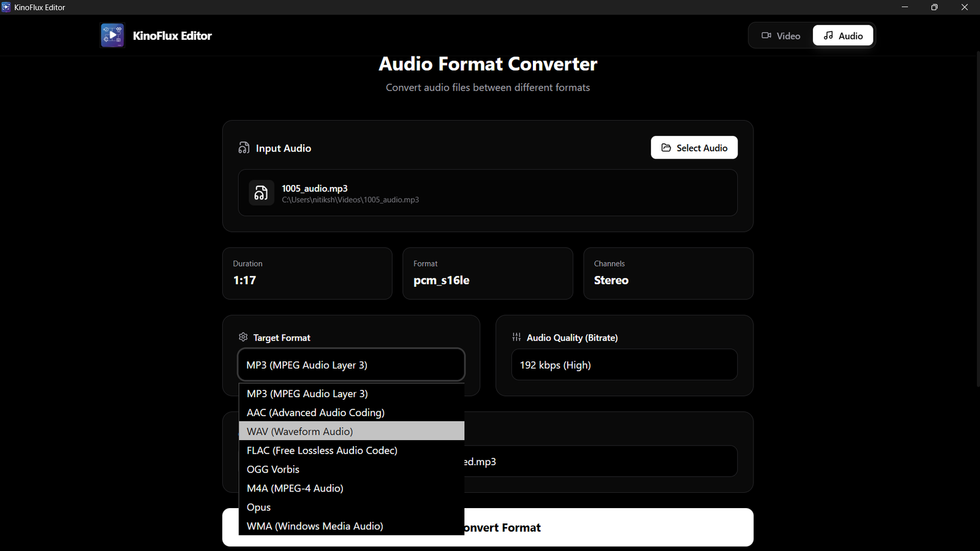This screenshot has width=980, height=551.
Task: Switch to the Audio tab
Action: coord(843,36)
